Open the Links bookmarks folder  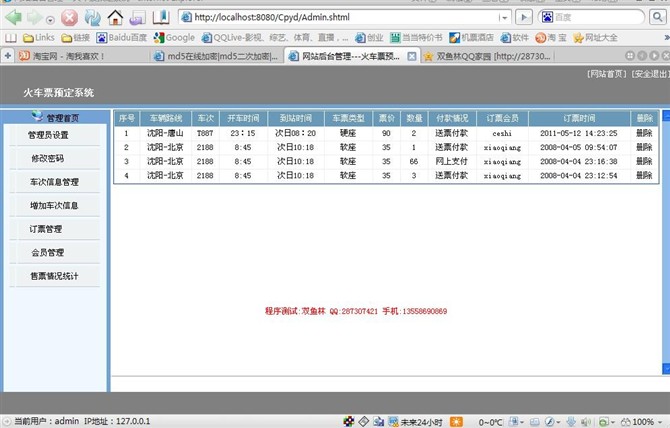tap(39, 38)
